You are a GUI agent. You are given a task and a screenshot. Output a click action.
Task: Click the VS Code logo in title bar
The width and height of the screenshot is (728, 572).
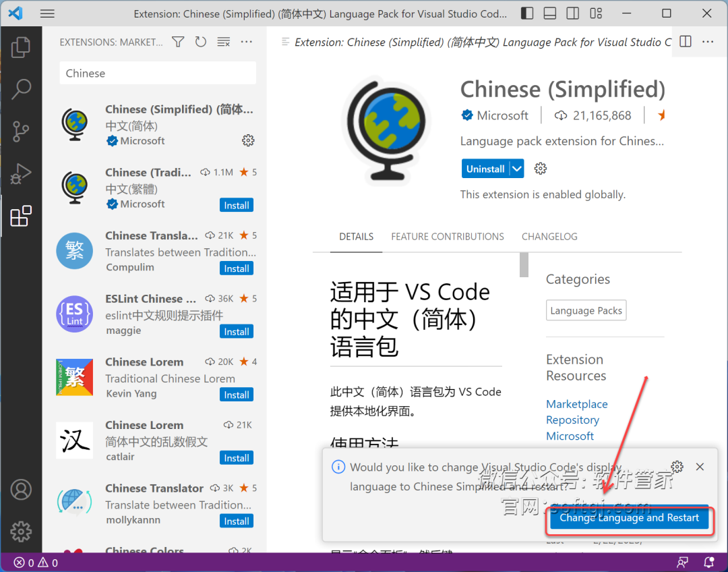click(x=16, y=13)
